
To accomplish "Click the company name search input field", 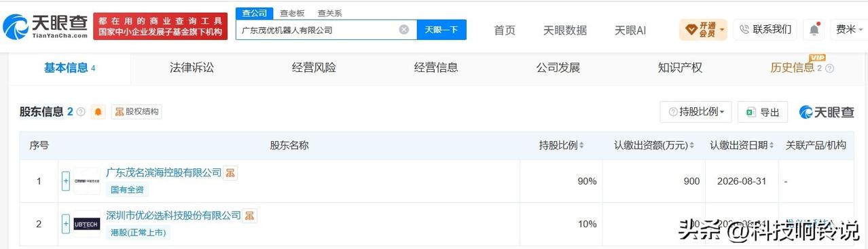I will point(317,30).
